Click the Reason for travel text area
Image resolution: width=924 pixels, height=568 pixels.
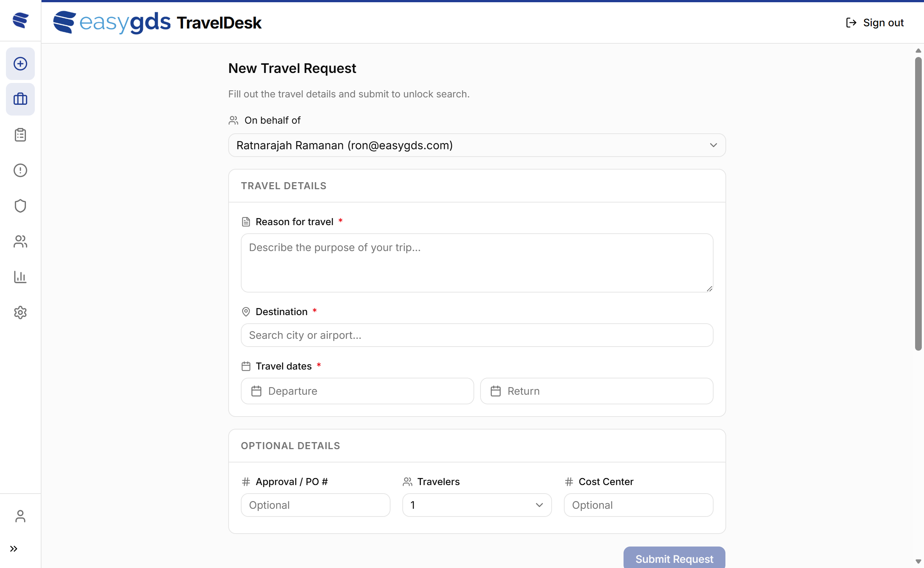click(476, 263)
